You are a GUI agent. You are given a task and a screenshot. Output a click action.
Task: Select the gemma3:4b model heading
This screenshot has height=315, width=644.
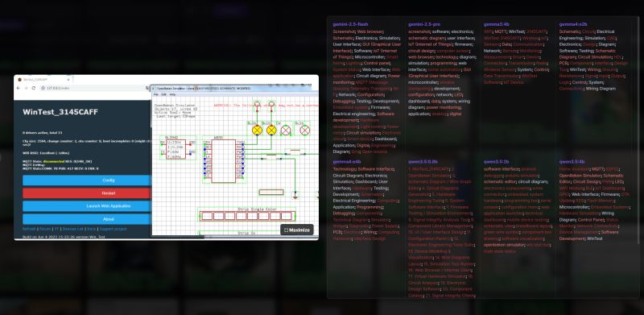pos(497,24)
